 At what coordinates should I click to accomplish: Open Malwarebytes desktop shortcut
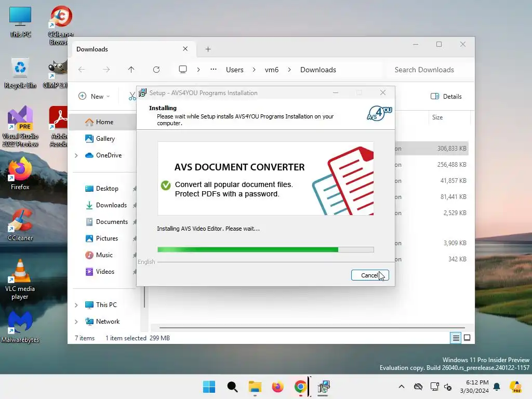point(20,327)
